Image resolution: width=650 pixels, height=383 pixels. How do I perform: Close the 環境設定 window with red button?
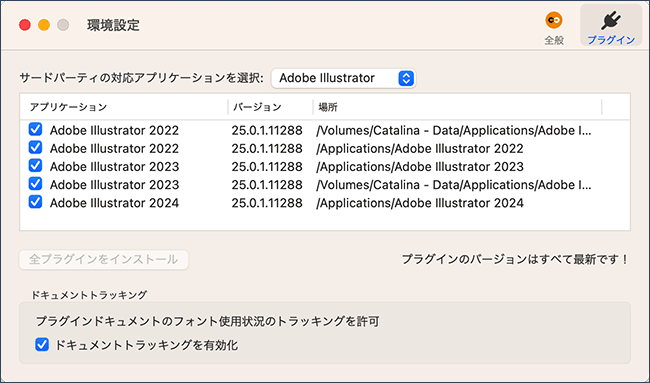pyautogui.click(x=25, y=25)
